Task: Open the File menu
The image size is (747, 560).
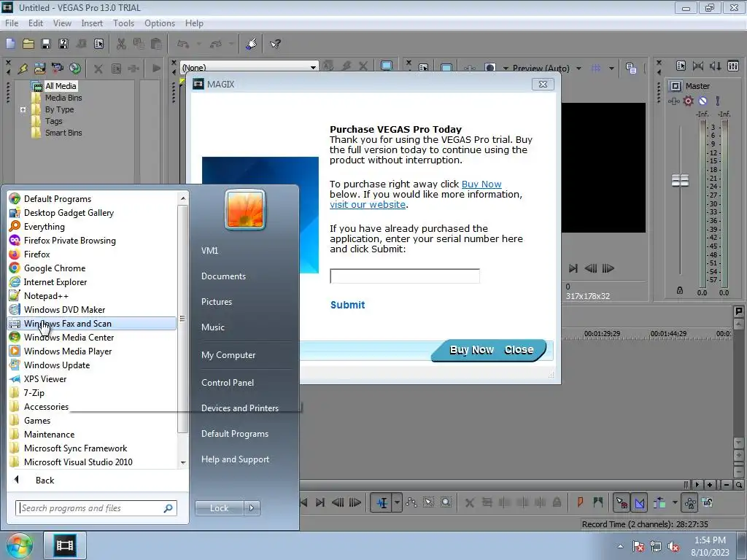Action: 12,23
